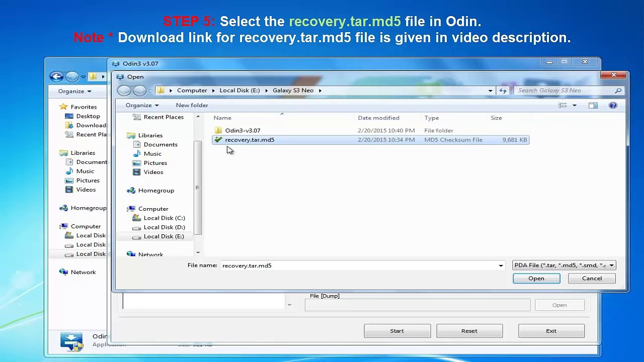Click the Reset button in Odin
The width and height of the screenshot is (644, 362).
469,331
